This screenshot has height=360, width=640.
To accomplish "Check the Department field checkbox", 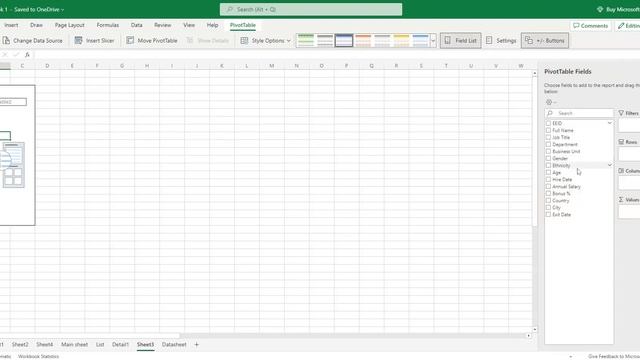I will pyautogui.click(x=548, y=144).
